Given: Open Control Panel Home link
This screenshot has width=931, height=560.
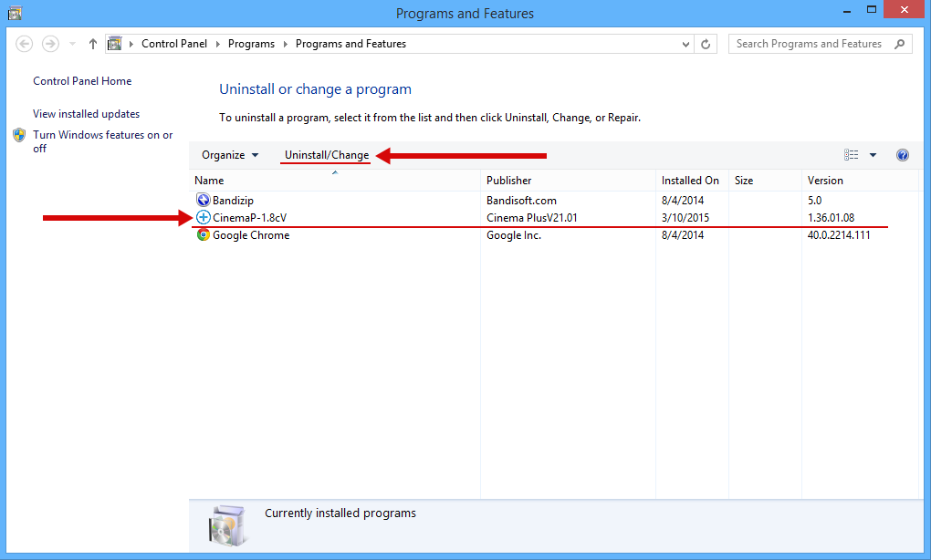Looking at the screenshot, I should (x=82, y=81).
